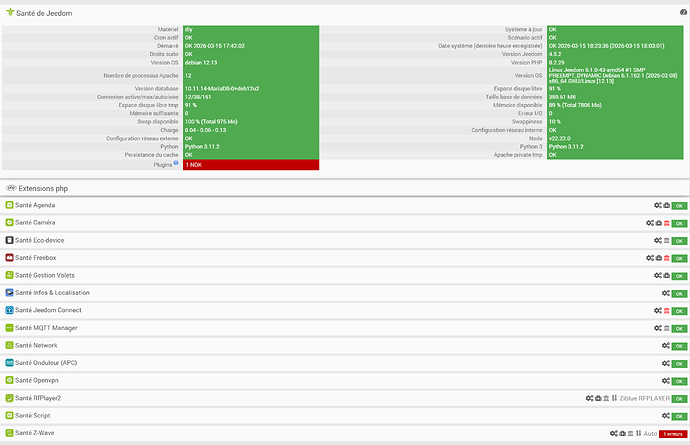The height and width of the screenshot is (445, 690).
Task: Click the 'debian 12.13' Version OS value
Action: [x=201, y=63]
